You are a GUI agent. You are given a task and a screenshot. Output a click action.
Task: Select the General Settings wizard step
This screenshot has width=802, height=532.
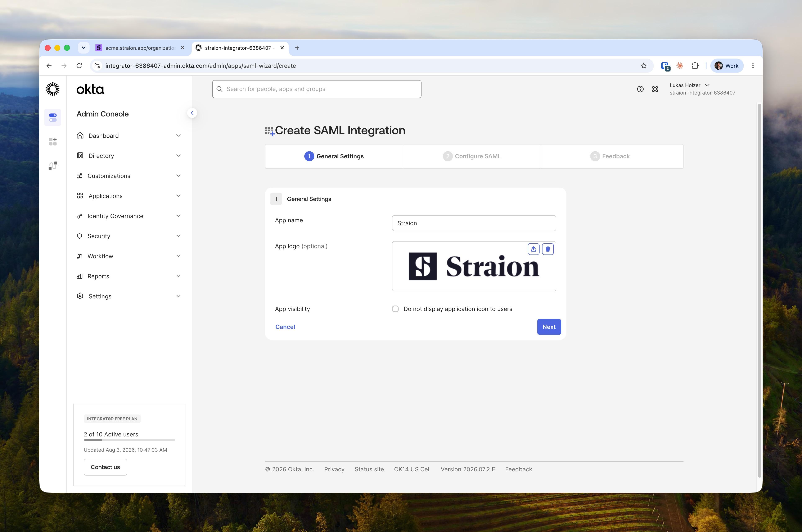point(334,156)
